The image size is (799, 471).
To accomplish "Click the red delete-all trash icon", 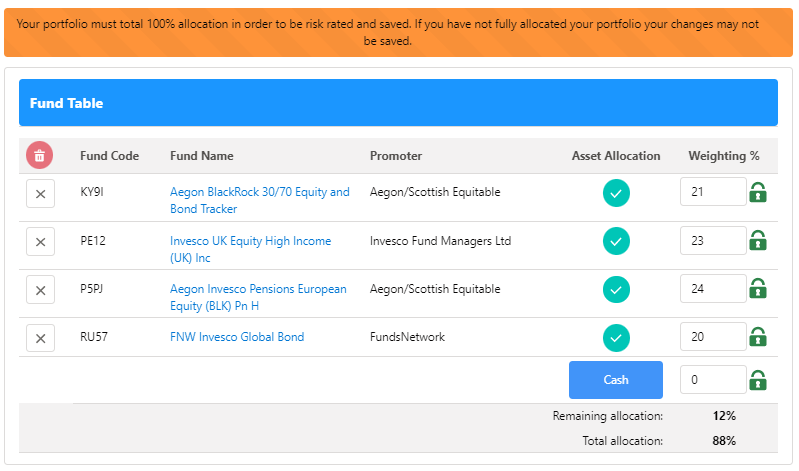I will coord(39,155).
